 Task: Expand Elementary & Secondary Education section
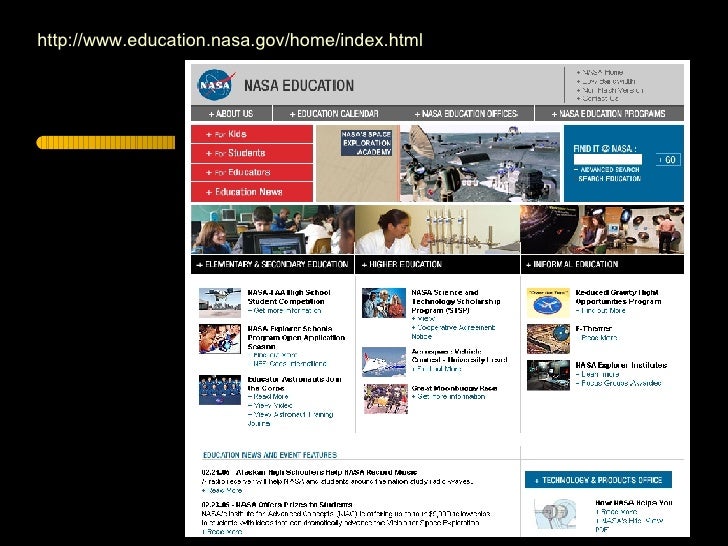(x=272, y=264)
